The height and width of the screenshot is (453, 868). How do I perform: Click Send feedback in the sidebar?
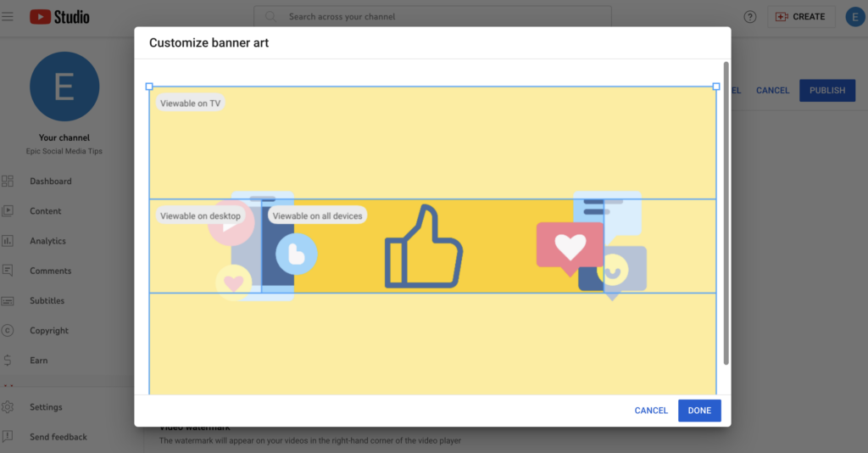[x=58, y=437]
